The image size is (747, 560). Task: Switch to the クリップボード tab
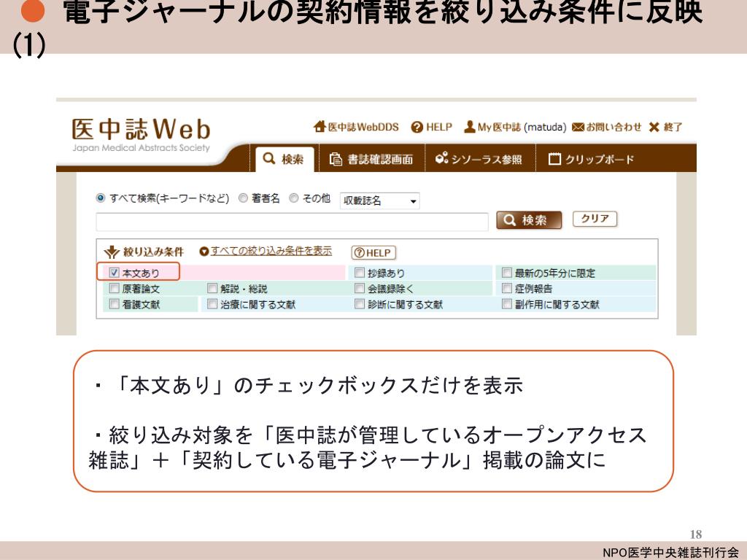pos(591,159)
